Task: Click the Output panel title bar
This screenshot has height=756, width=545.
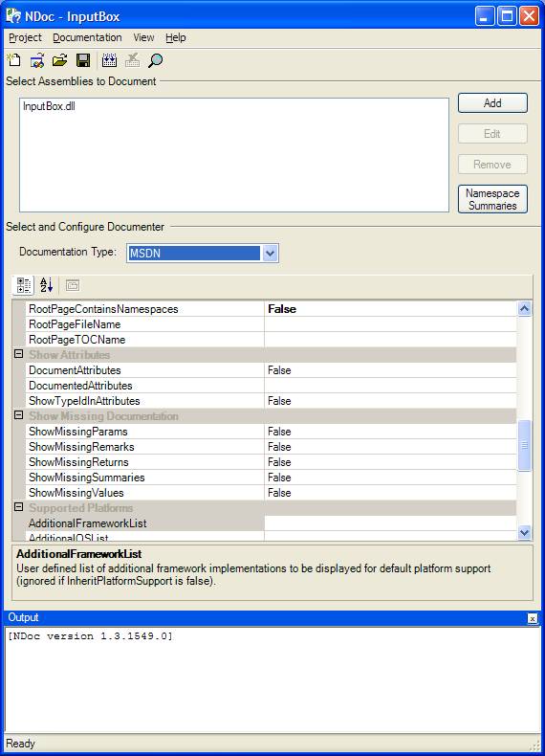Action: (x=272, y=617)
